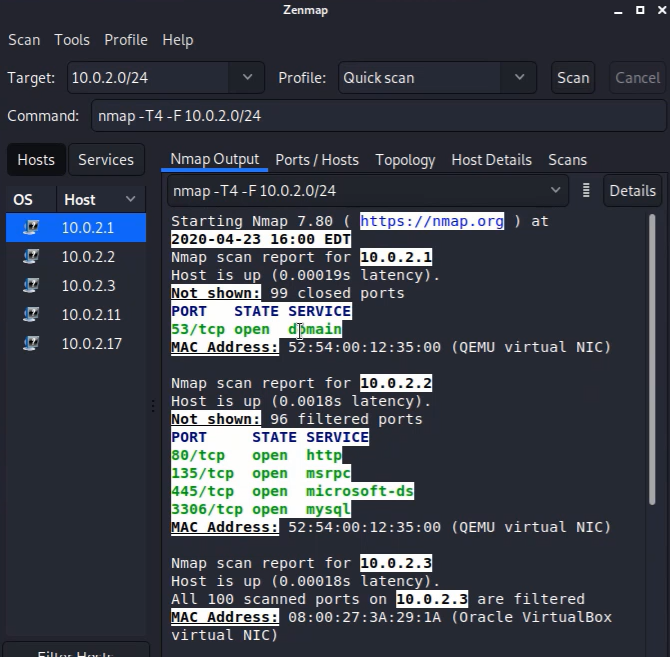Open the Profile dropdown arrow
The width and height of the screenshot is (670, 657).
(519, 77)
